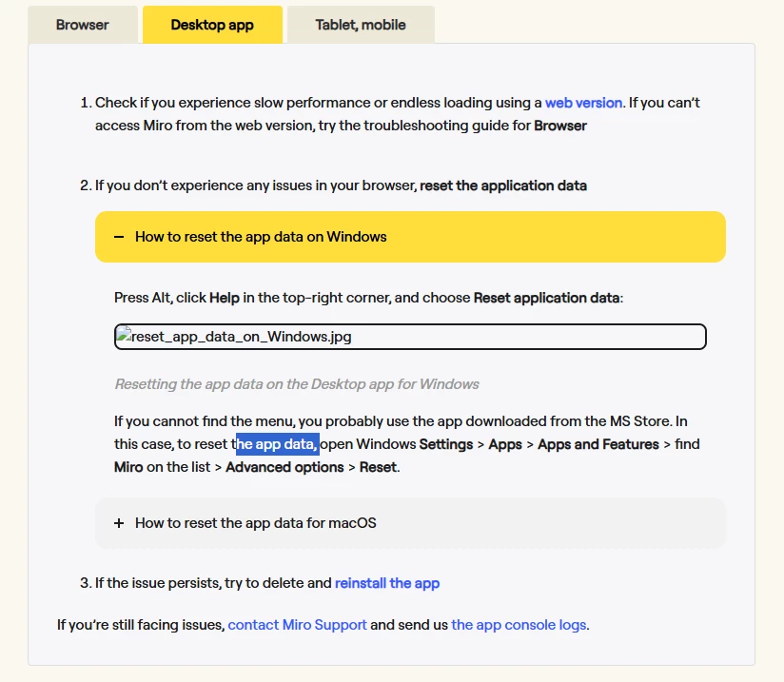Viewport: 784px width, 682px height.
Task: Switch to the Browser tab
Action: [x=83, y=25]
